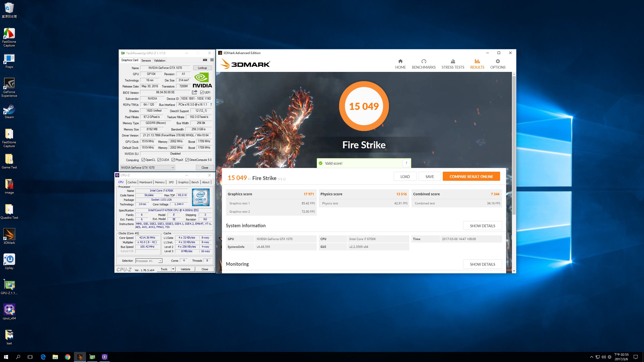The height and width of the screenshot is (362, 644).
Task: Click LOAD in 3DMark results
Action: pyautogui.click(x=405, y=176)
